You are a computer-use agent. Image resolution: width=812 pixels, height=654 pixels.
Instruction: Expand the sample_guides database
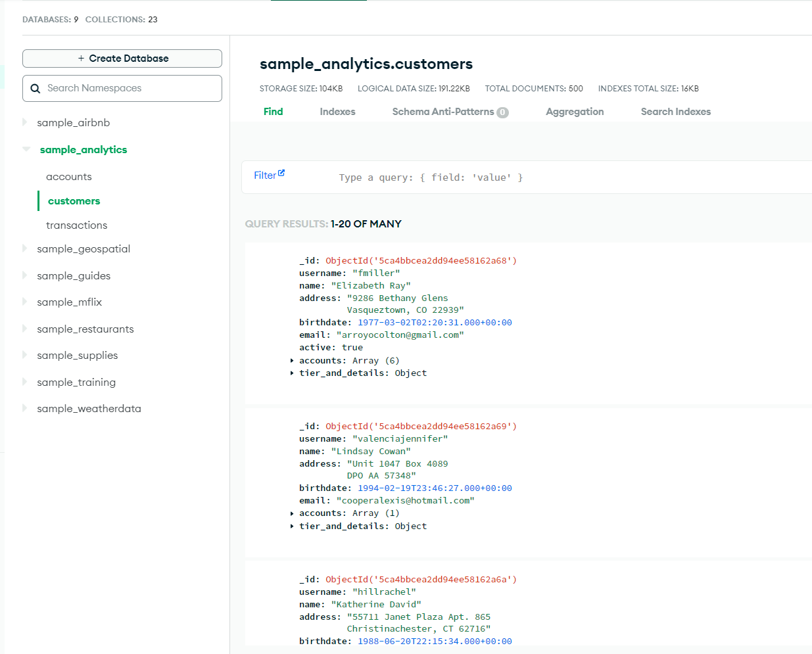click(25, 275)
